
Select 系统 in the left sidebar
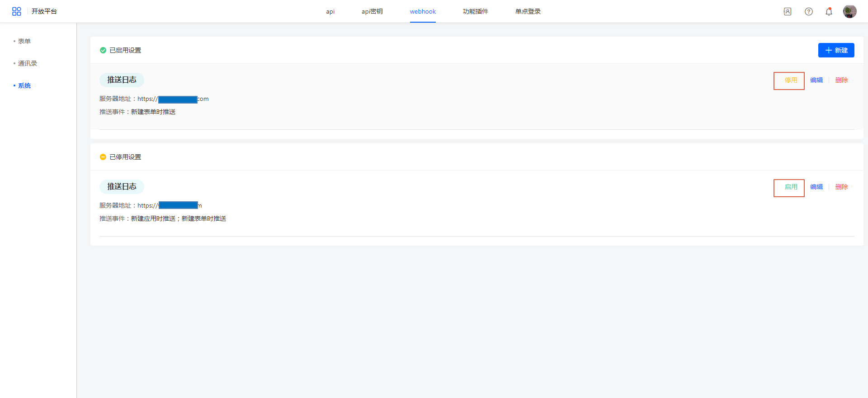(24, 85)
